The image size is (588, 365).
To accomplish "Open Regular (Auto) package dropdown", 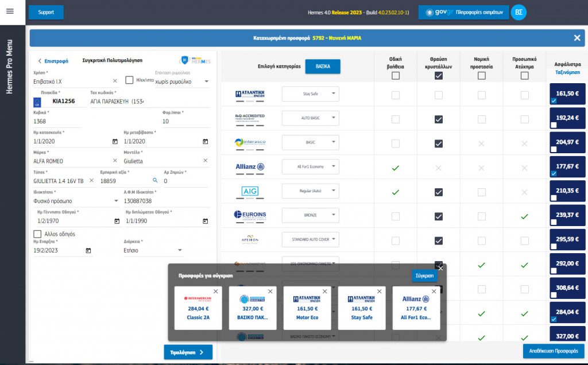I will tap(311, 191).
